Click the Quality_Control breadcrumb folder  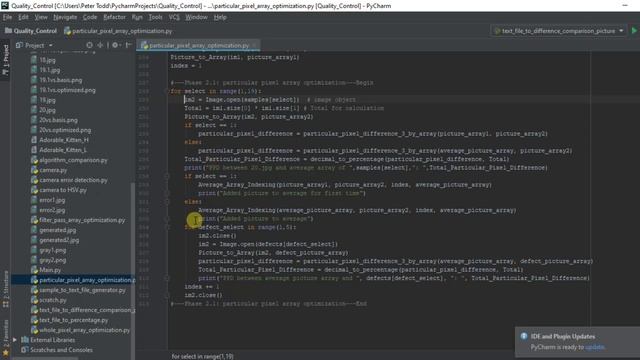pos(31,31)
